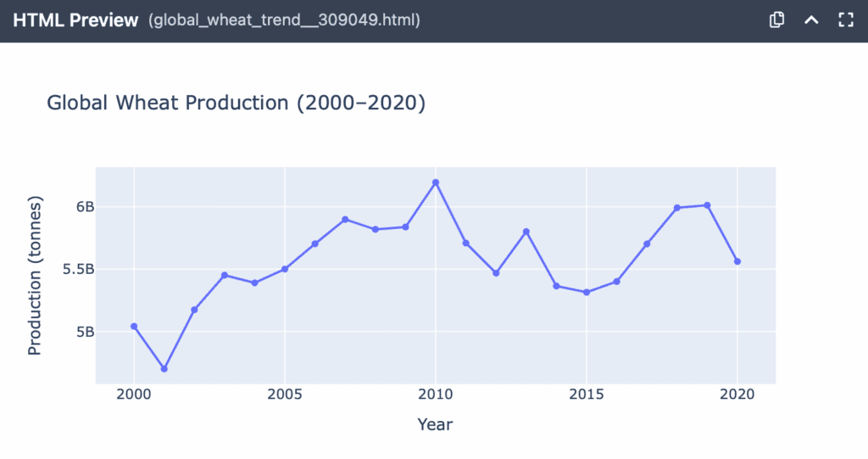Click the first data point at year 2000

click(x=134, y=326)
